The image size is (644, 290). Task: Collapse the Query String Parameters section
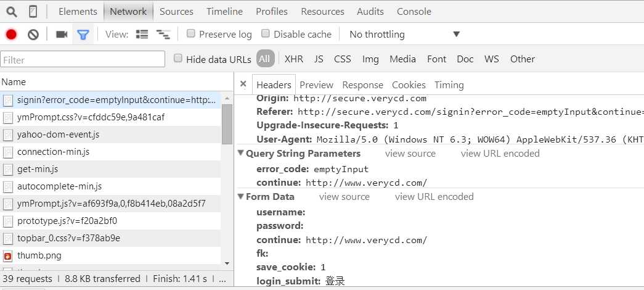(x=241, y=154)
